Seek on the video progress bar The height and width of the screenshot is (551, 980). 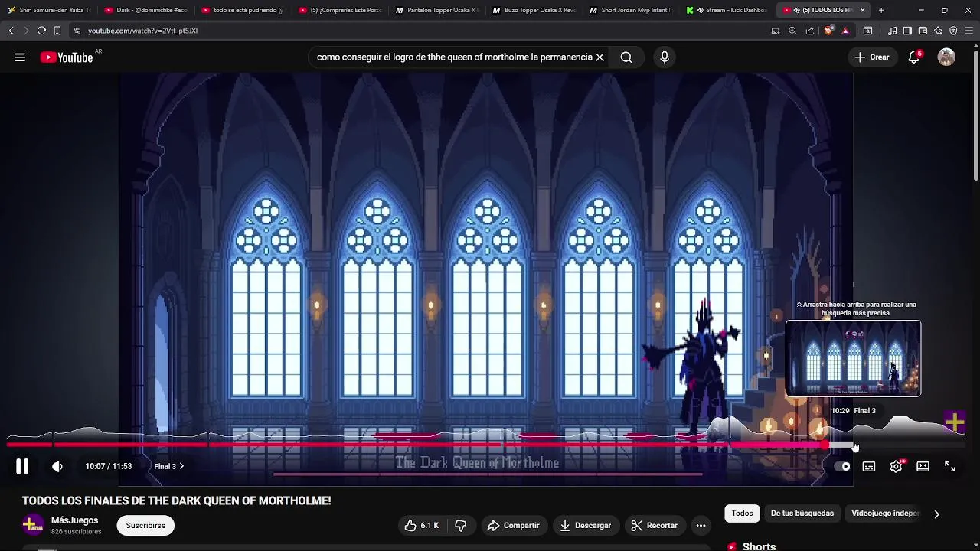pos(485,445)
